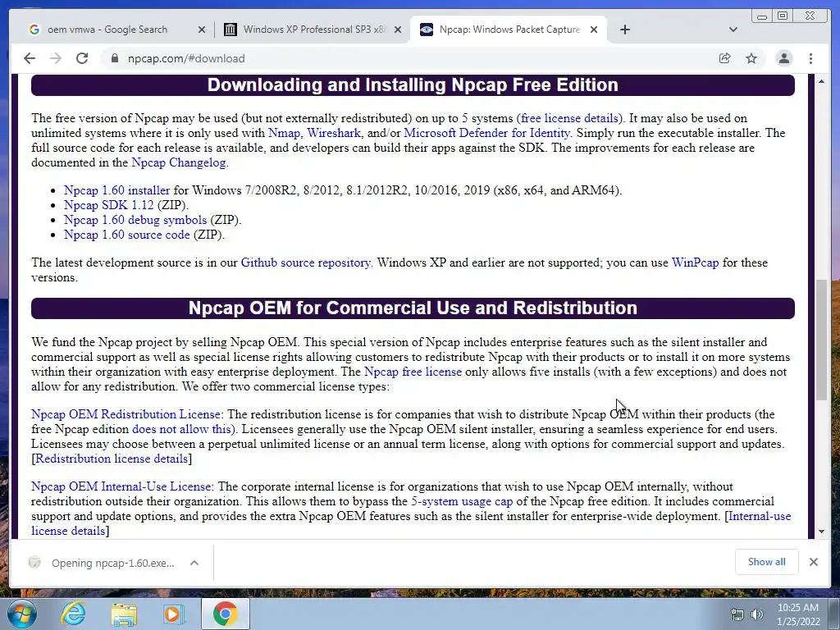Bookmark this page with the star

coord(751,58)
